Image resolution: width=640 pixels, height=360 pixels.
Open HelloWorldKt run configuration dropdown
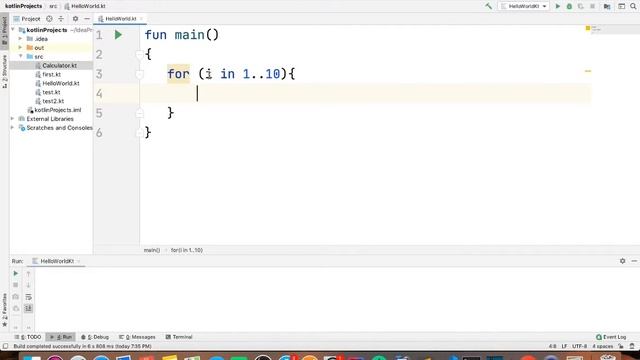(524, 6)
